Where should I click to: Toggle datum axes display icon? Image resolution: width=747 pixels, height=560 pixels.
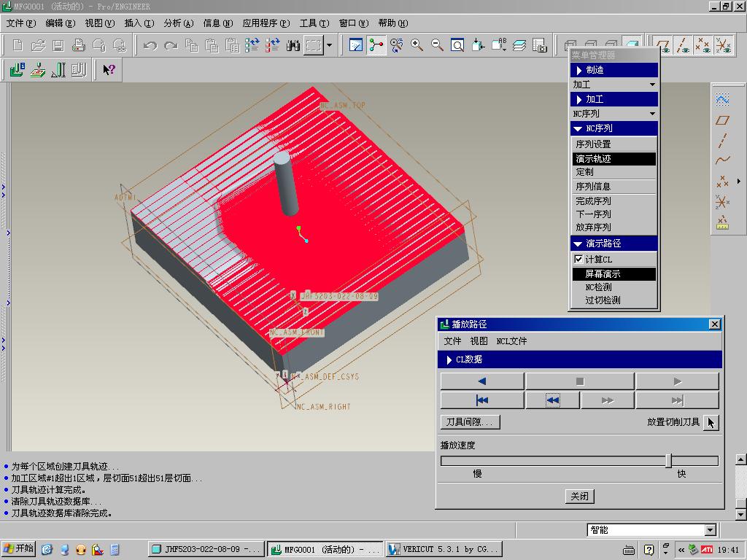pos(683,45)
